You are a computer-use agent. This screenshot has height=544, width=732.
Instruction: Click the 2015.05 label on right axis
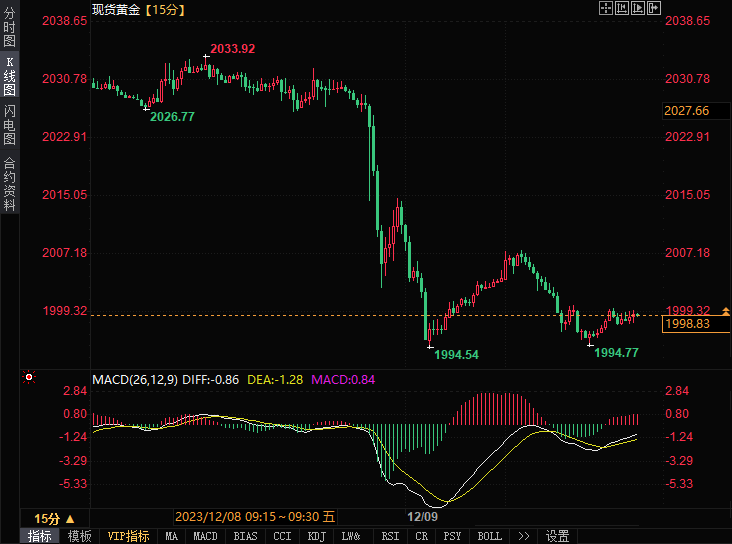coord(687,195)
